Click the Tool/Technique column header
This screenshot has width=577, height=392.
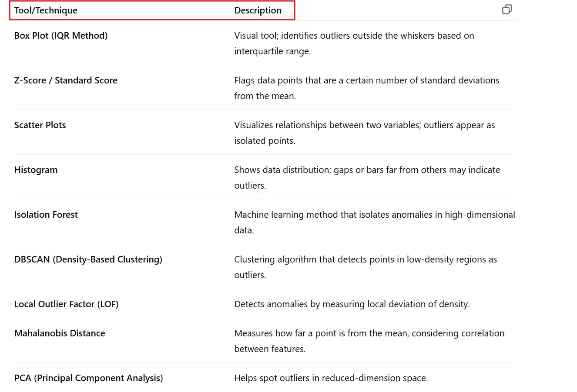tap(46, 10)
